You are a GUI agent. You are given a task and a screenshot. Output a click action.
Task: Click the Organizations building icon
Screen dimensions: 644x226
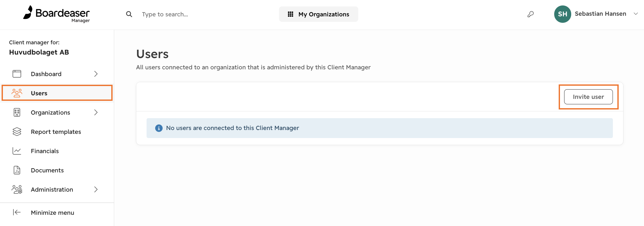pos(17,112)
